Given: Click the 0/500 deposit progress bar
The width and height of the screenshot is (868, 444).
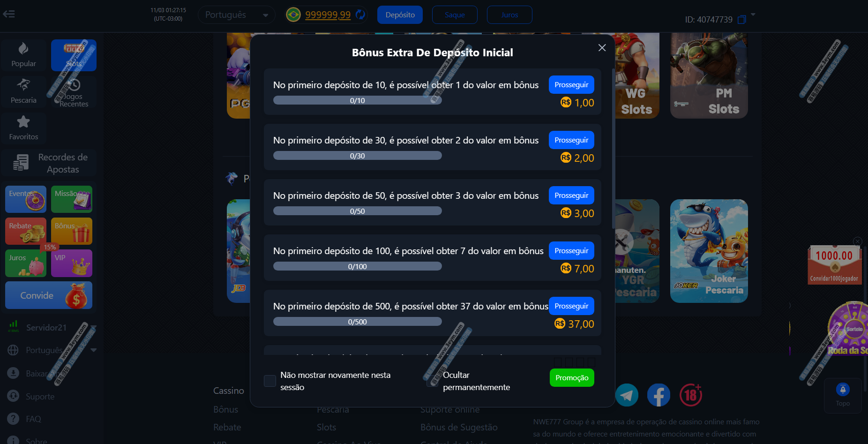Looking at the screenshot, I should coord(358,322).
